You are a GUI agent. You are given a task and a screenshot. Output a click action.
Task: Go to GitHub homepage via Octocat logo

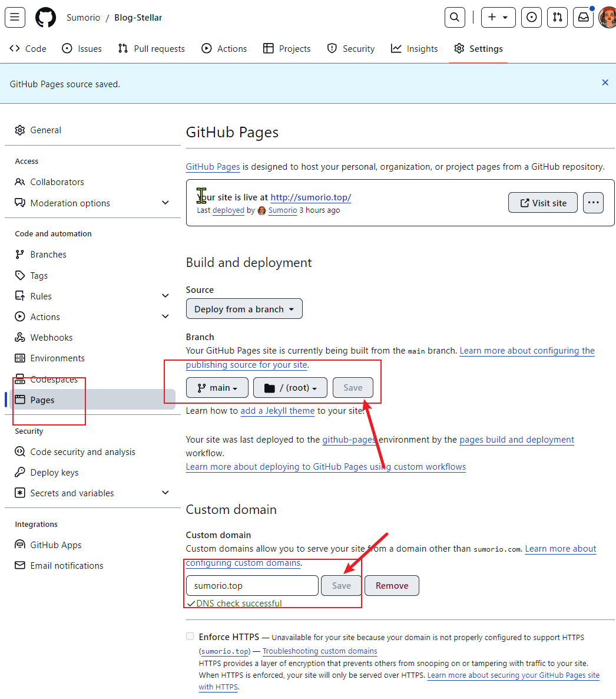46,17
